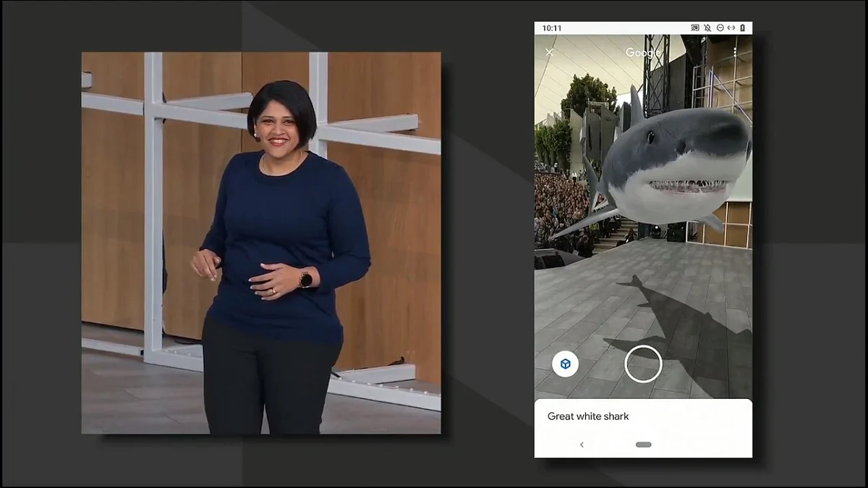Tap the Android back arrow
The image size is (868, 488).
(x=582, y=445)
